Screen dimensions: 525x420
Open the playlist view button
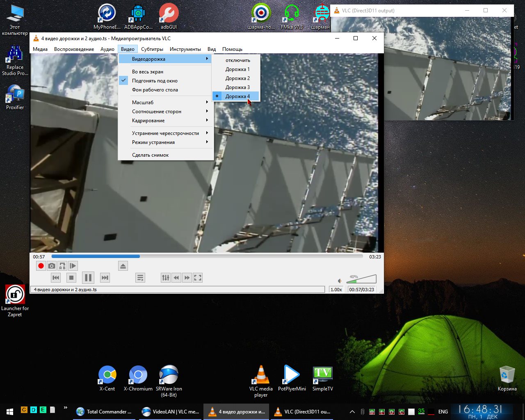coord(140,278)
